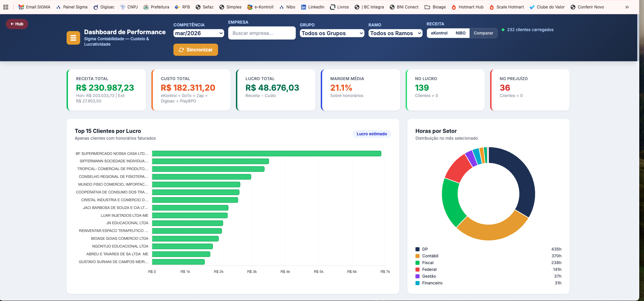Open the Clube do Valor bookmark
The image size is (644, 301).
547,7
